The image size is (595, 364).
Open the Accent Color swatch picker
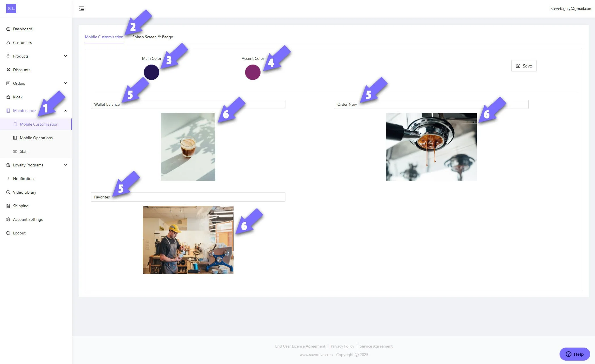[253, 72]
